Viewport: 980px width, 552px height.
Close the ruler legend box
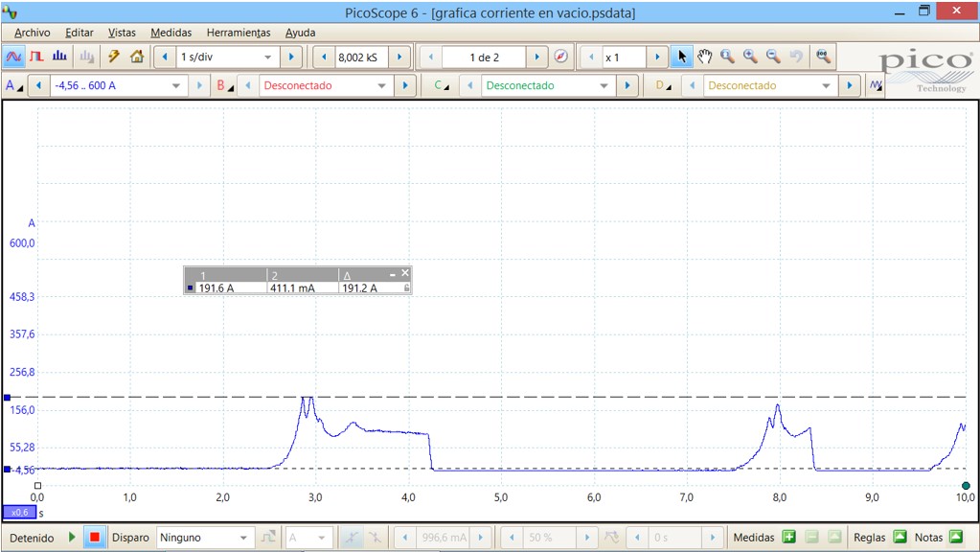coord(405,273)
